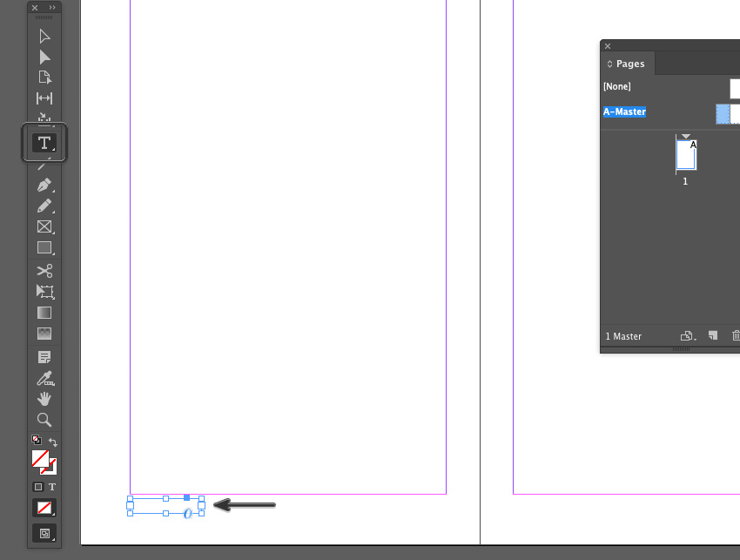Viewport: 740px width, 560px height.
Task: Swap fill and stroke colors
Action: pyautogui.click(x=53, y=442)
